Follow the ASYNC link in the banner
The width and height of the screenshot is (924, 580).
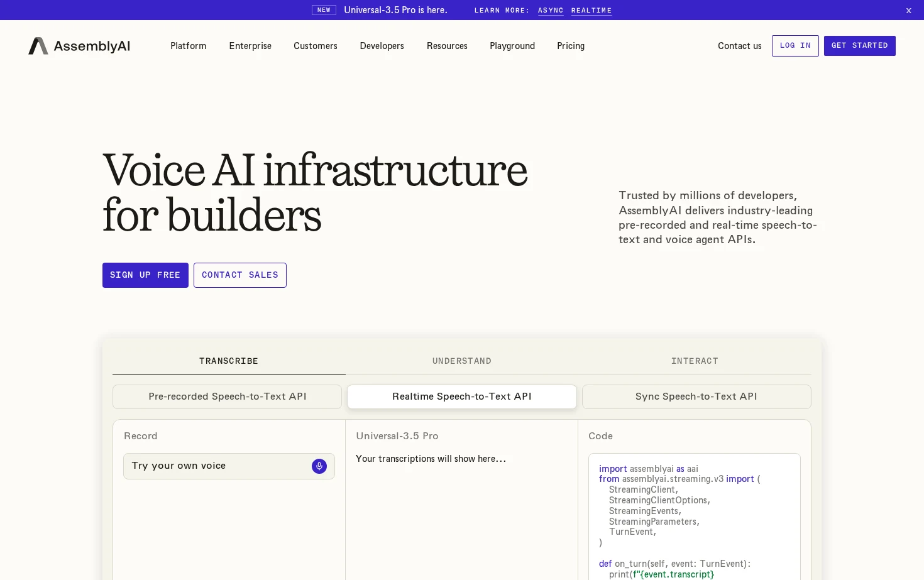(x=551, y=11)
